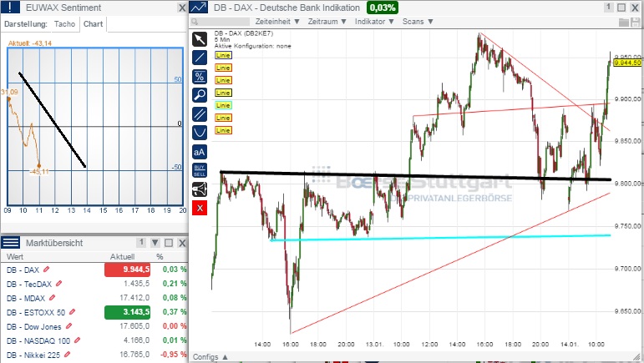This screenshot has height=363, width=644.
Task: Click group number 1 button in Marktübersicht header
Action: [141, 242]
